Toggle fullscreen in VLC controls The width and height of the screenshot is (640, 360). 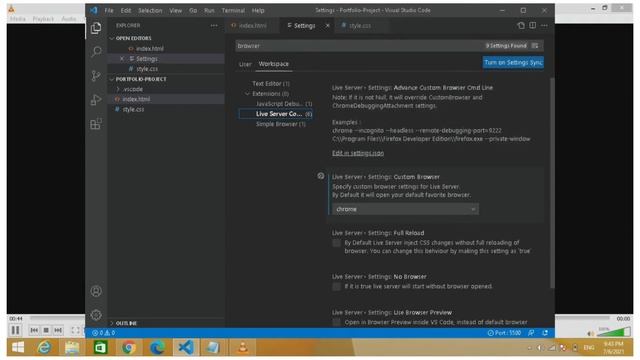tap(75, 330)
